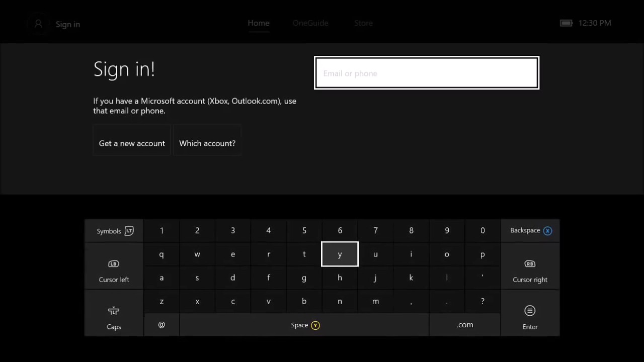The width and height of the screenshot is (644, 362).
Task: Click the Get a new account button
Action: (x=131, y=143)
